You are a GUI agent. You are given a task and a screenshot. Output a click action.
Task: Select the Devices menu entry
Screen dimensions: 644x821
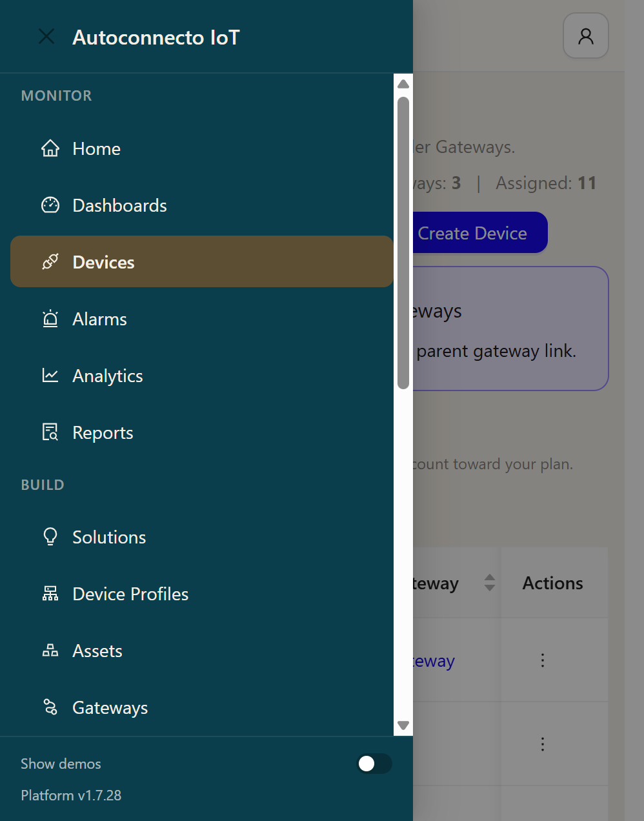(202, 261)
